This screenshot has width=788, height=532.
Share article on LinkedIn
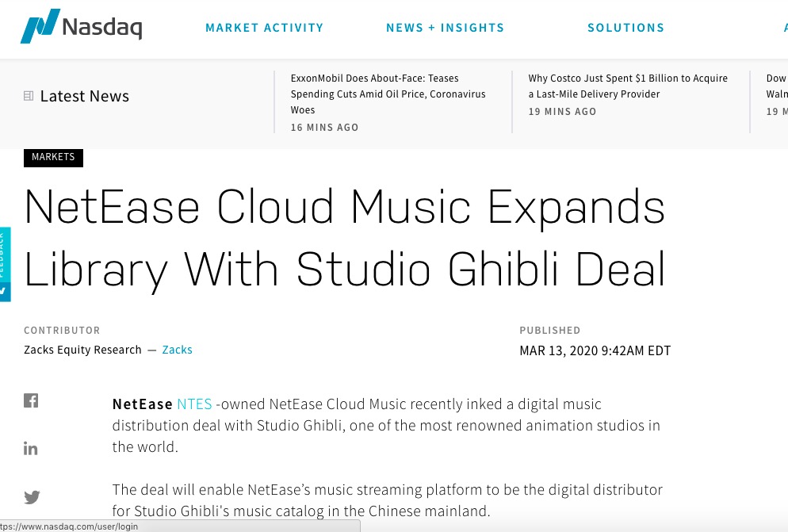pos(31,448)
